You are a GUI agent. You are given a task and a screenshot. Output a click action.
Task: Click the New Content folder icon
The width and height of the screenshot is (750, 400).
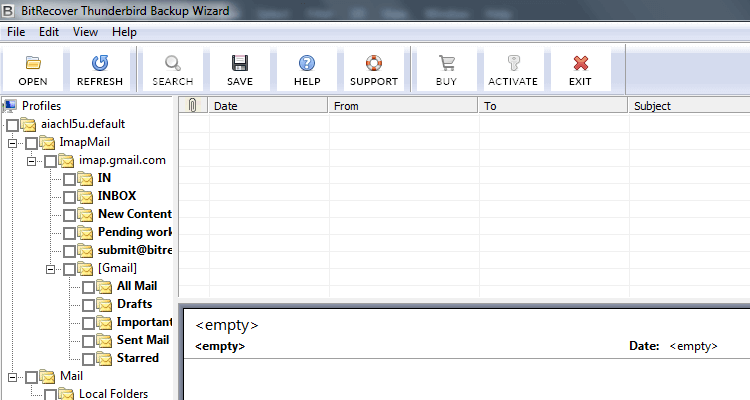click(x=85, y=214)
